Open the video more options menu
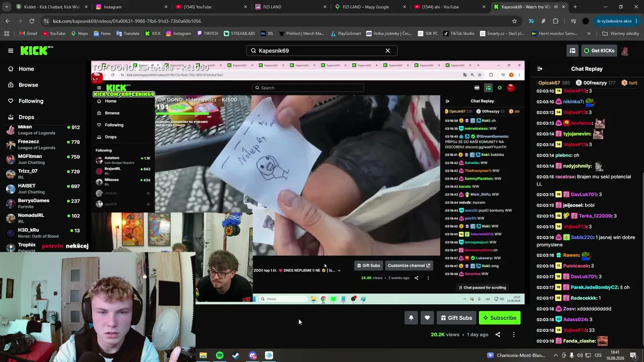Image resolution: width=644 pixels, height=362 pixels. [514, 334]
